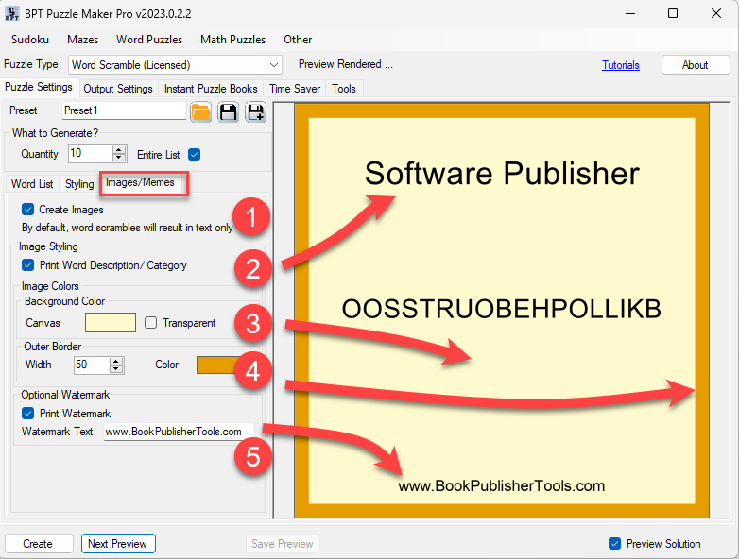Toggle Print Word Description/Category checkbox
The image size is (739, 560).
(x=28, y=265)
